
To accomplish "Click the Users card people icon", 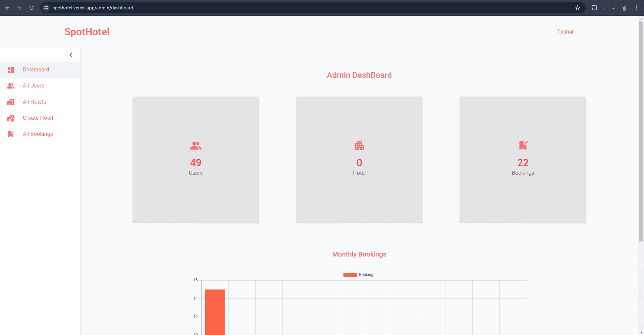I will [x=196, y=146].
